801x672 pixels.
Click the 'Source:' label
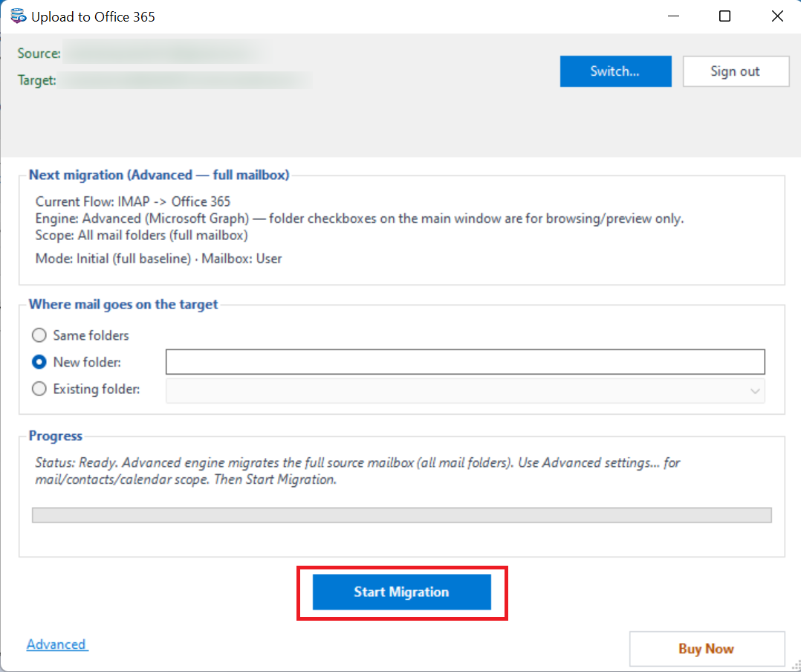tap(39, 53)
